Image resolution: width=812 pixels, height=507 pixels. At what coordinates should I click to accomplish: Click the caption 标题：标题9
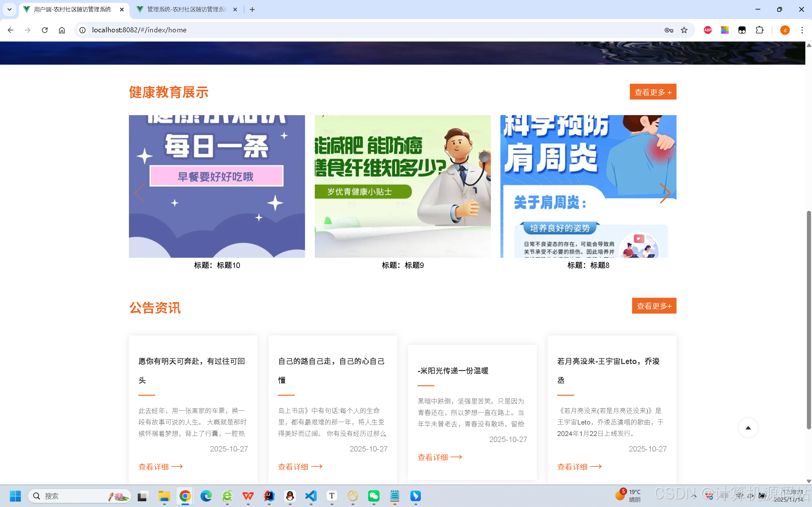tap(403, 265)
